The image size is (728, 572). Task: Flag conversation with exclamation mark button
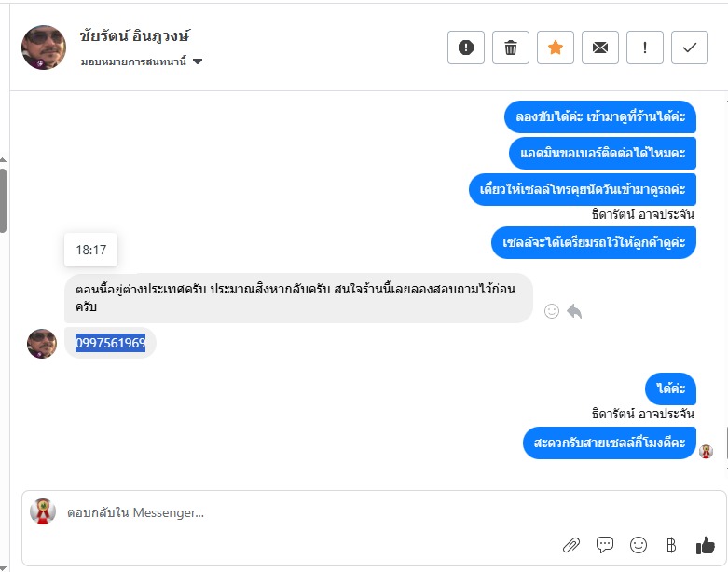point(645,48)
